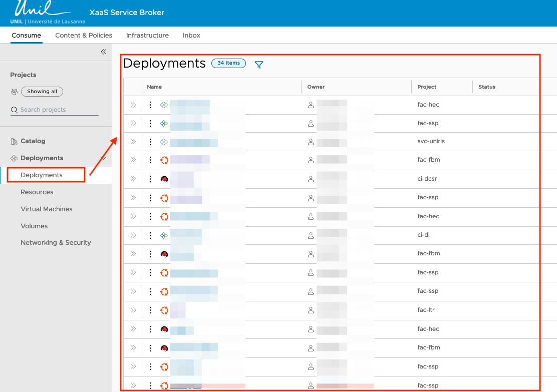
Task: Expand the fac-ltr deployment row
Action: (x=133, y=310)
